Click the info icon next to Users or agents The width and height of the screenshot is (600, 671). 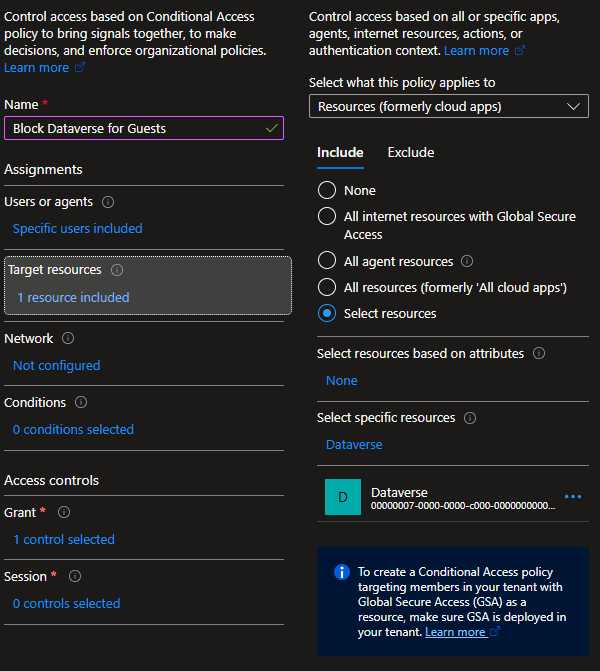(x=108, y=202)
